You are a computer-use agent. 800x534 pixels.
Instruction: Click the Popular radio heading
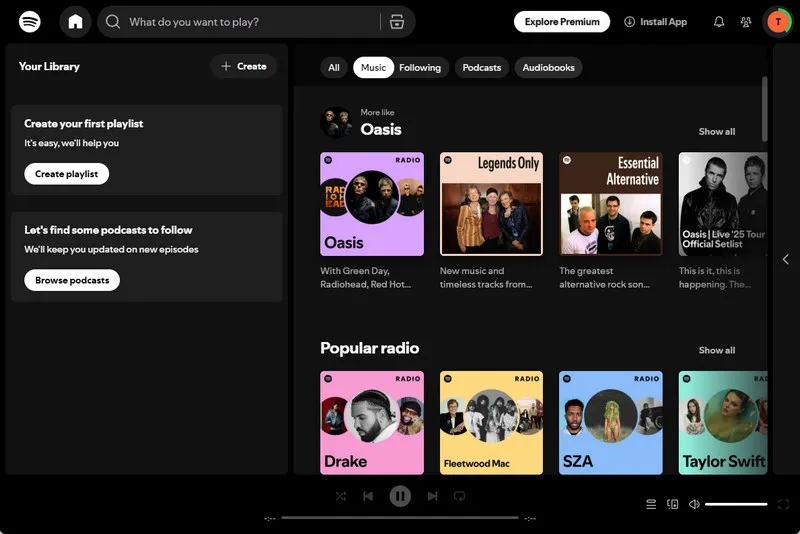tap(369, 348)
